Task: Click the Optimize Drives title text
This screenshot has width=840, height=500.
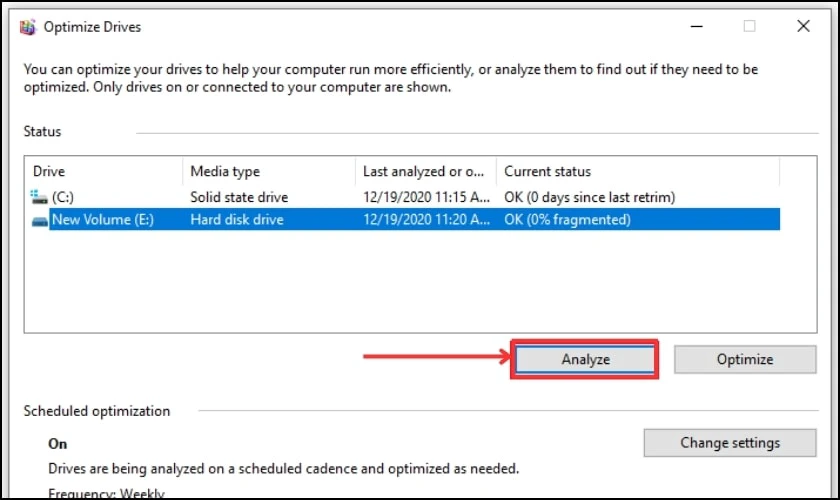Action: 92,27
